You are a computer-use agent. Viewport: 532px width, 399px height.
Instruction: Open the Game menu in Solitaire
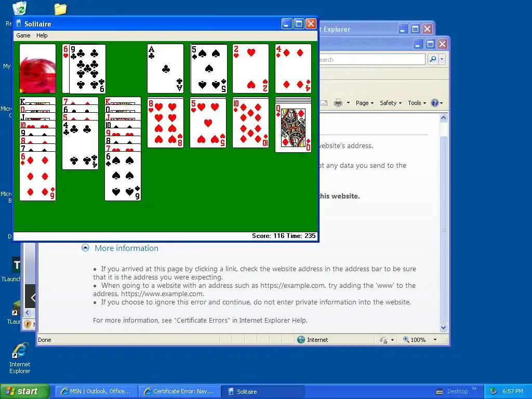pyautogui.click(x=23, y=35)
